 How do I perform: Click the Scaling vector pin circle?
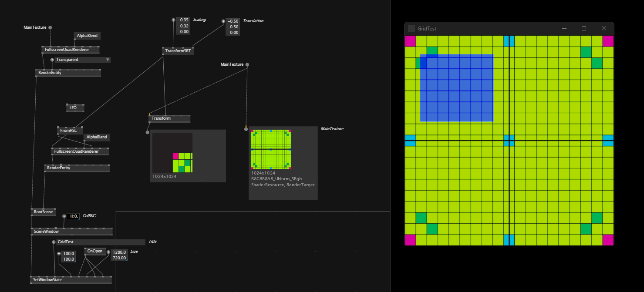click(x=173, y=20)
